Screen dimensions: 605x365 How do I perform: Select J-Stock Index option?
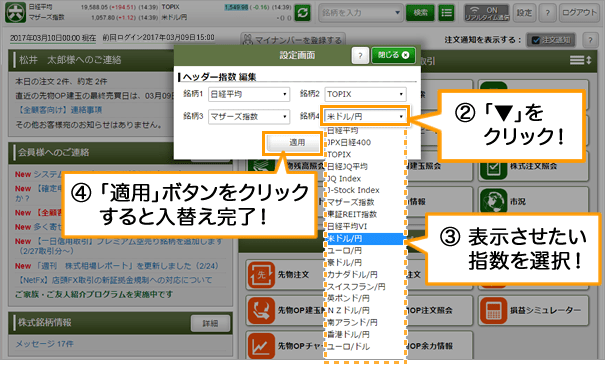pyautogui.click(x=353, y=190)
